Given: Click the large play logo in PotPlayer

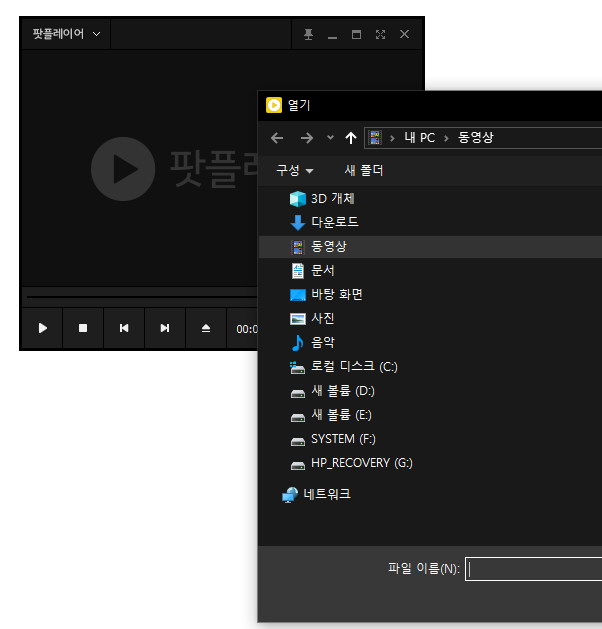Looking at the screenshot, I should pyautogui.click(x=123, y=169).
